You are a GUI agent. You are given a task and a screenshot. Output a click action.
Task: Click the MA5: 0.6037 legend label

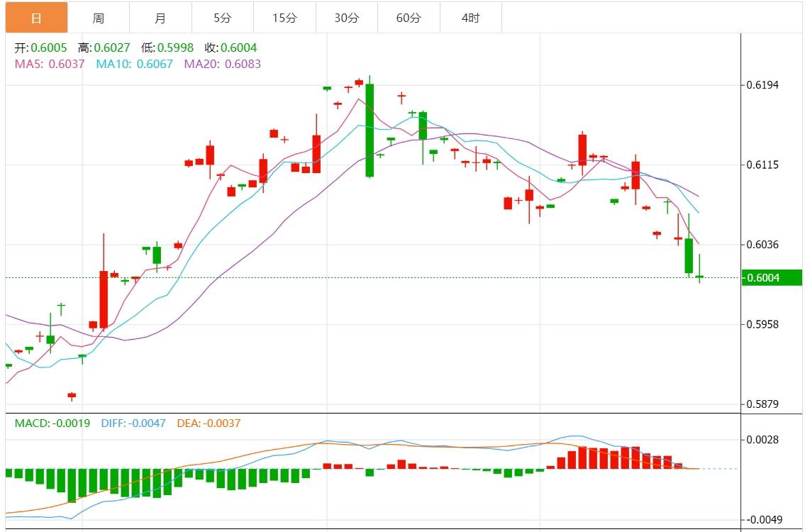(x=50, y=64)
